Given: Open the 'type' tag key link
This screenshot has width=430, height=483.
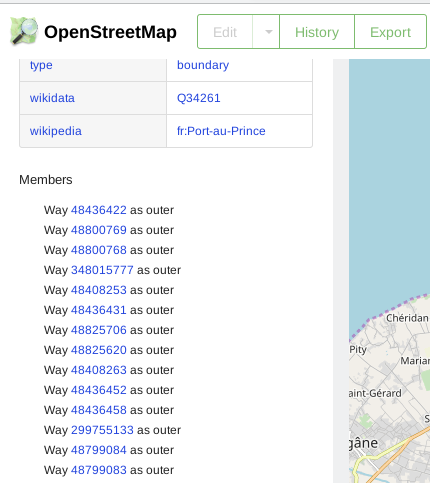Looking at the screenshot, I should point(41,65).
